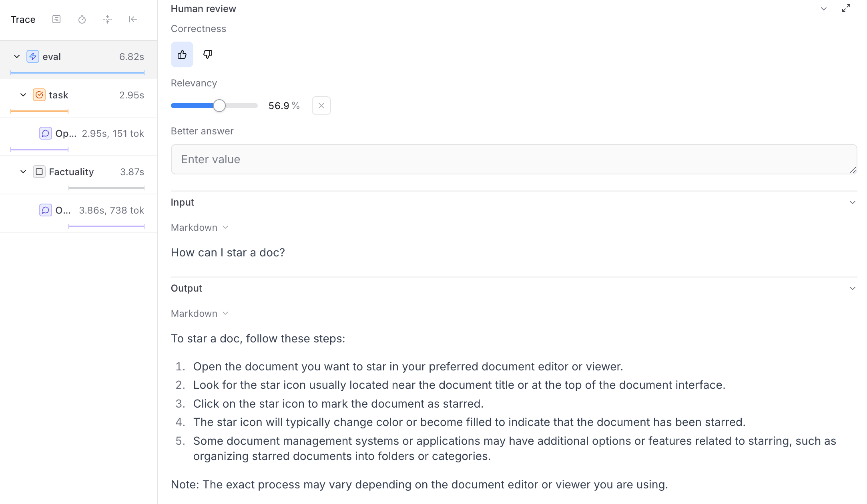Screen dimensions: 867x504
Task: Click the eval span lightning icon
Action: (x=33, y=56)
